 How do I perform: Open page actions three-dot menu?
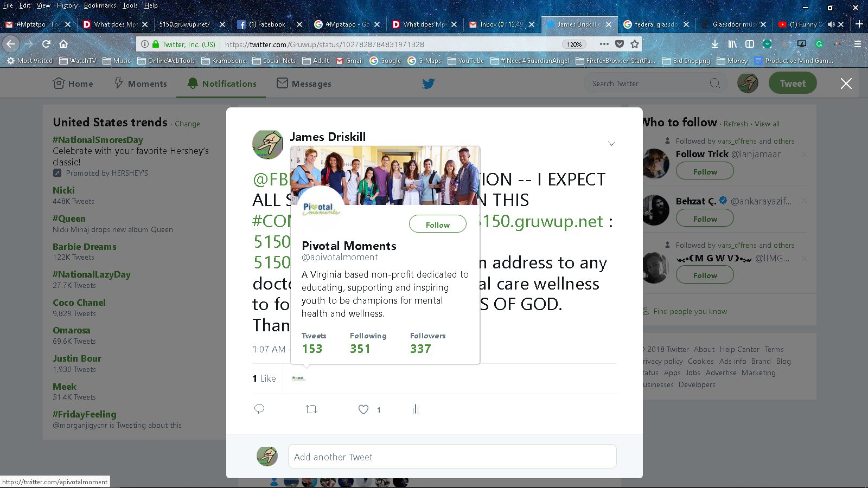604,44
